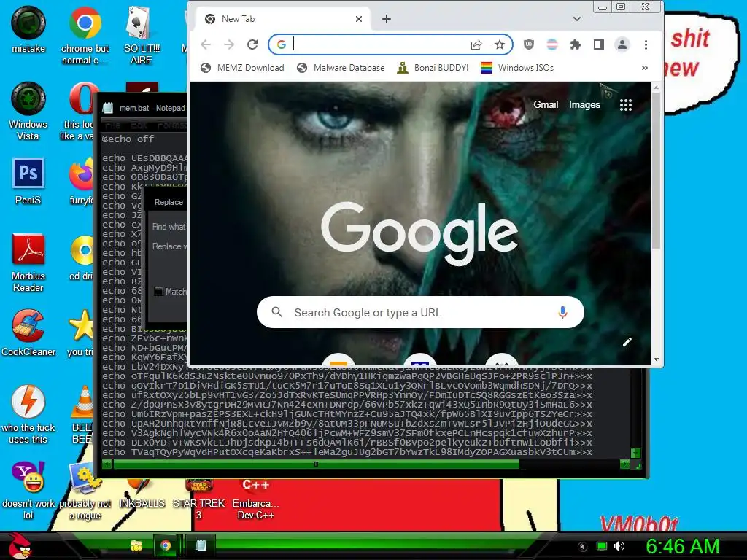Expand the hidden tray icons arrow
747x560 pixels.
pos(582,546)
